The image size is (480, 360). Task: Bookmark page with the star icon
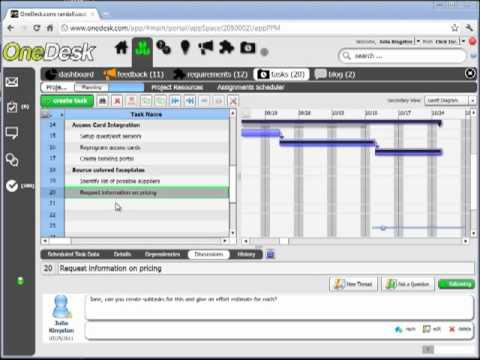click(x=455, y=28)
